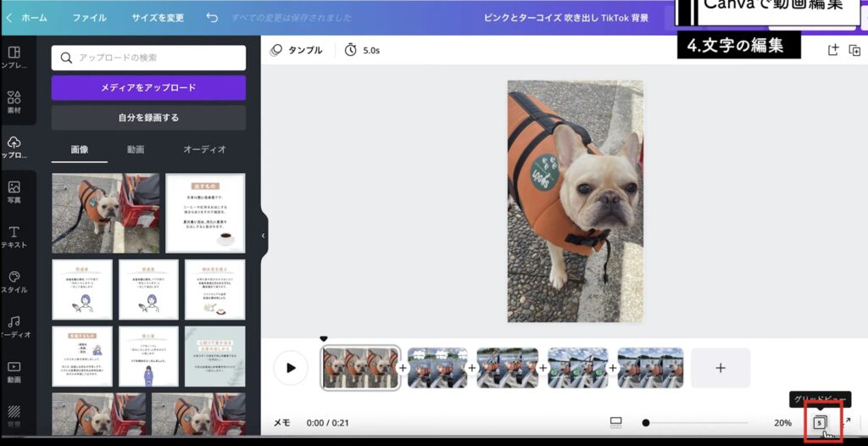Open the テキスト sidebar panel

point(14,237)
